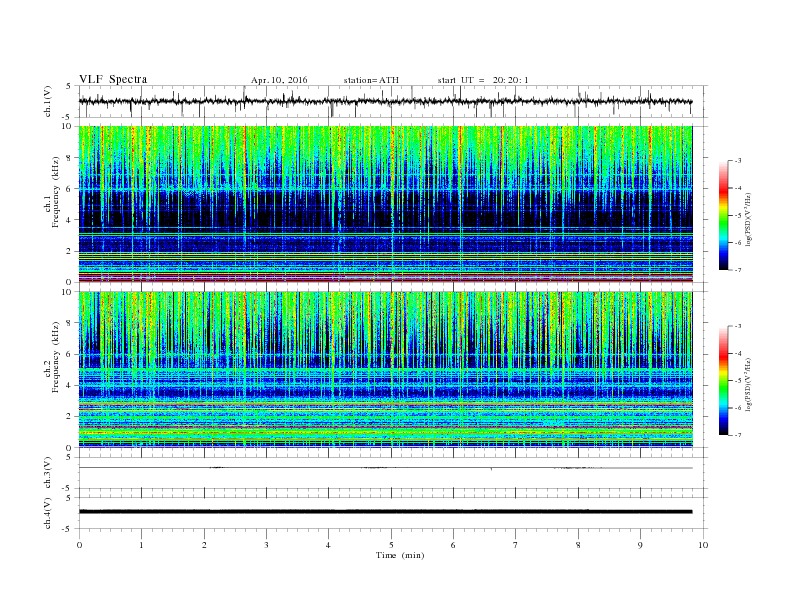Click the "Apr. 10, 2016" date label
This screenshot has height=612, width=792.
279,80
